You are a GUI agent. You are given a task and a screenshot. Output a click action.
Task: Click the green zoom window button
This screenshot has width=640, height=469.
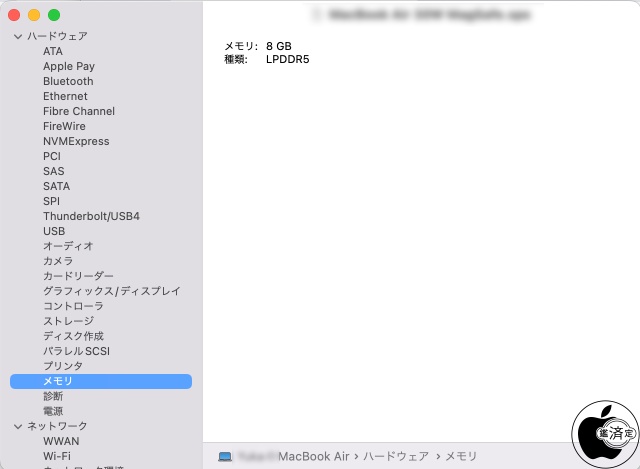tap(54, 15)
